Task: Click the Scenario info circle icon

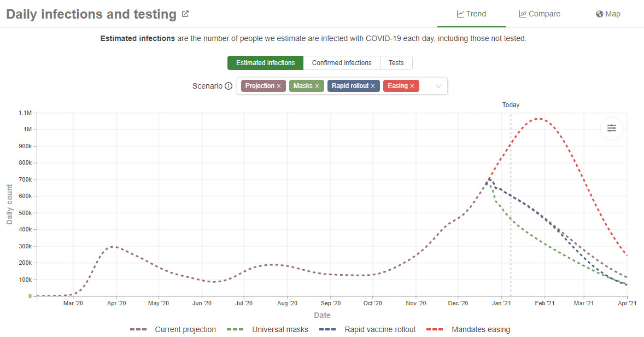Action: [229, 86]
